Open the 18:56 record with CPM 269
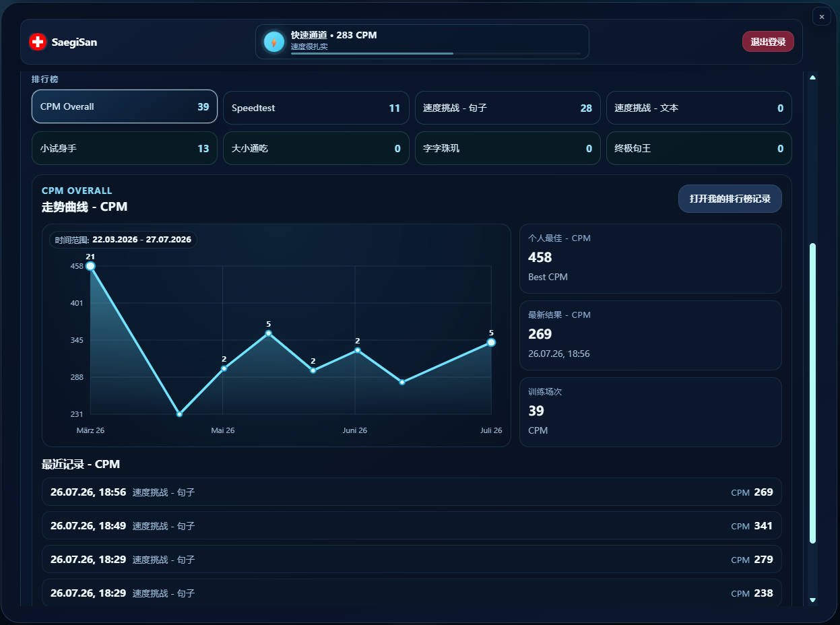Viewport: 840px width, 625px height. coord(412,492)
